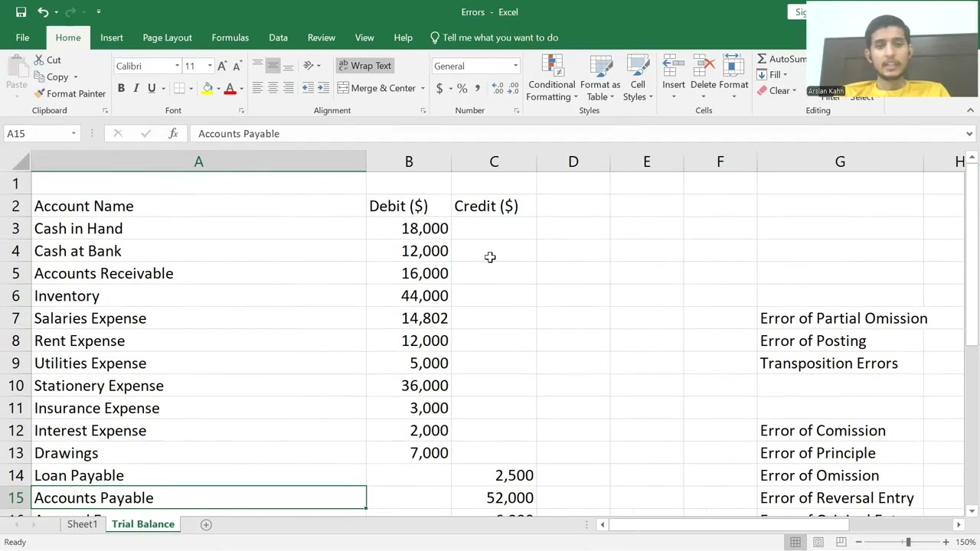
Task: Apply top vertical alignment
Action: point(258,66)
